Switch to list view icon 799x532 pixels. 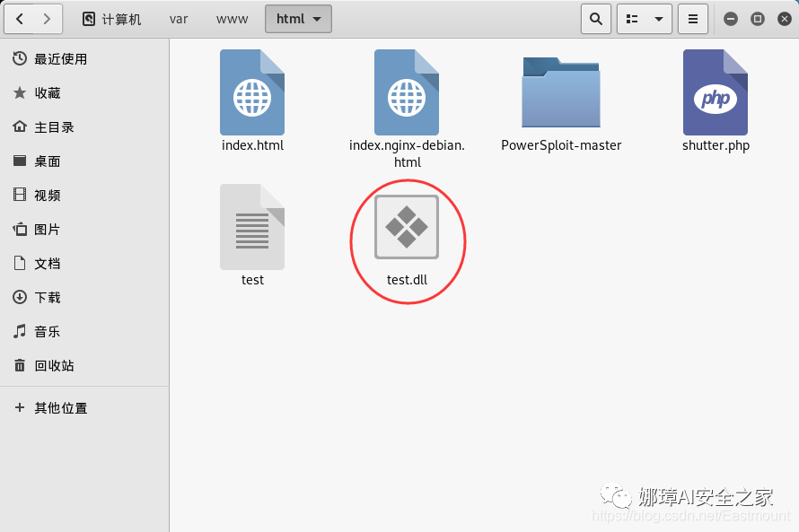[x=632, y=20]
